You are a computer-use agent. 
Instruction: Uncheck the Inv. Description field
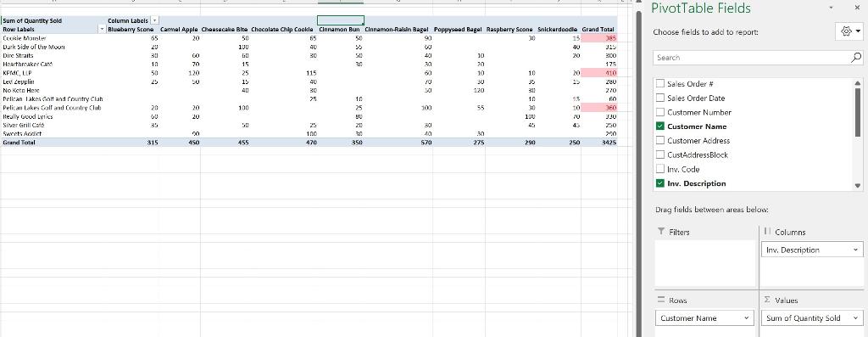pos(659,183)
